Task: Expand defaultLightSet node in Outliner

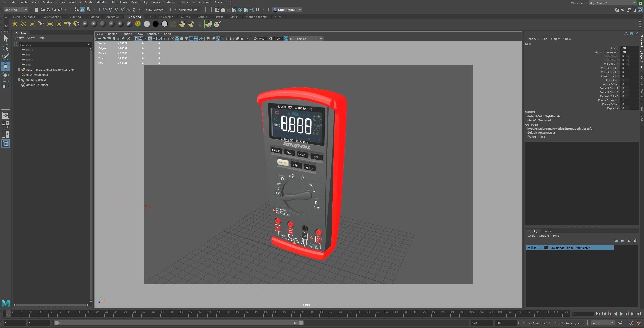Action: pyautogui.click(x=19, y=80)
